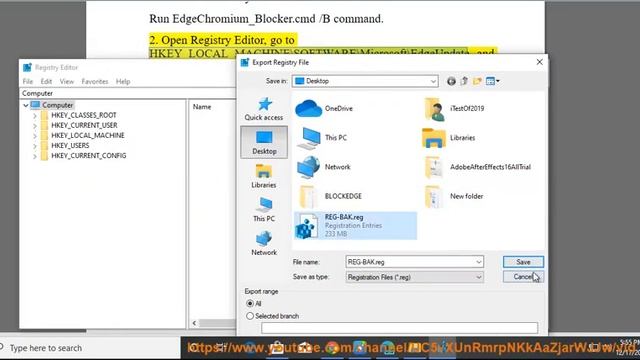Click the taskbar search box
The width and height of the screenshot is (640, 360).
[x=90, y=348]
